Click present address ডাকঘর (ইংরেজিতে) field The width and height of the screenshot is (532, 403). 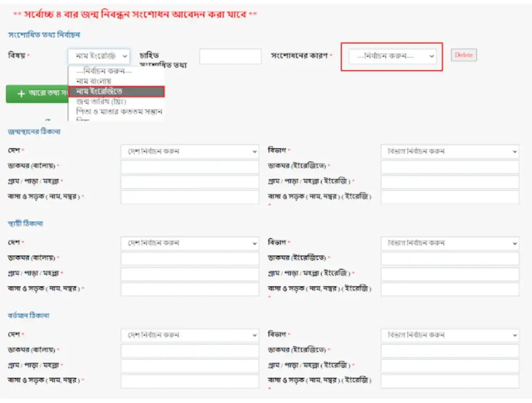click(x=450, y=350)
